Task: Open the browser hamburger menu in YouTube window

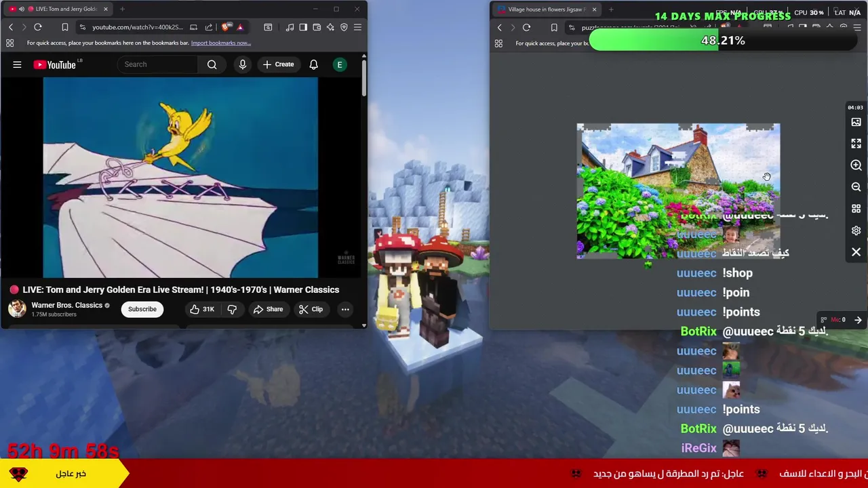Action: (357, 27)
